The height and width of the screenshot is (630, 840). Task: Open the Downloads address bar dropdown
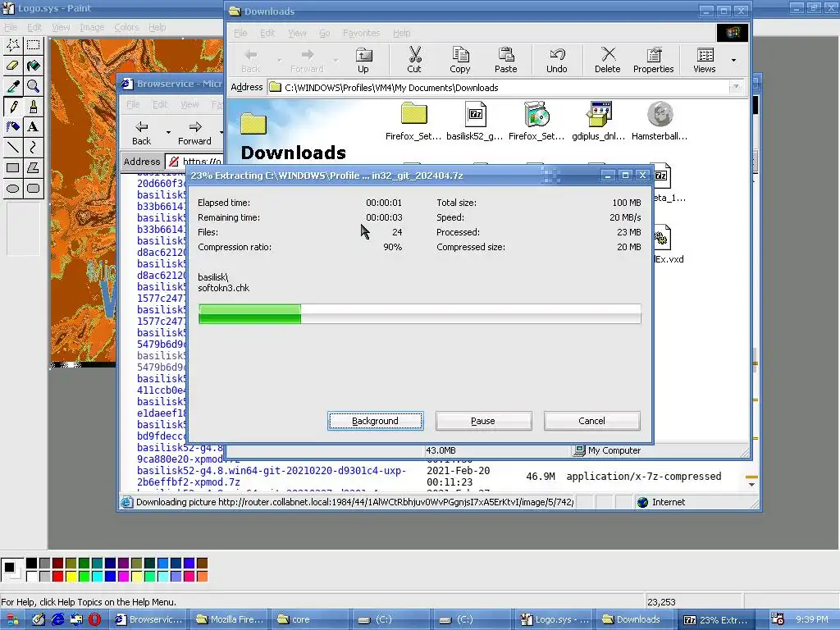736,87
